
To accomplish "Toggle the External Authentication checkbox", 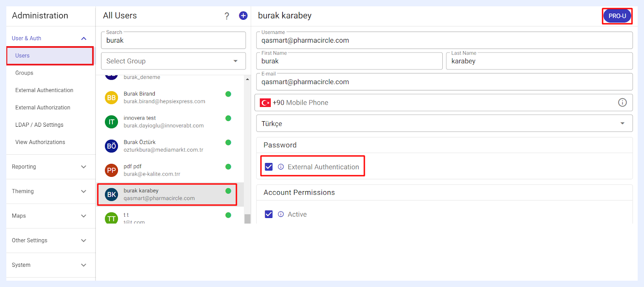I will (x=269, y=167).
